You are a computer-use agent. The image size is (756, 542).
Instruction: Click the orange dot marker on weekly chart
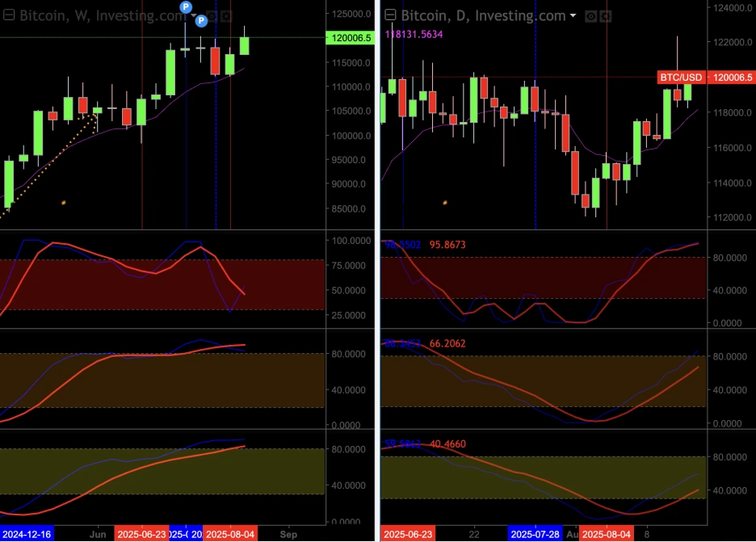[x=63, y=203]
